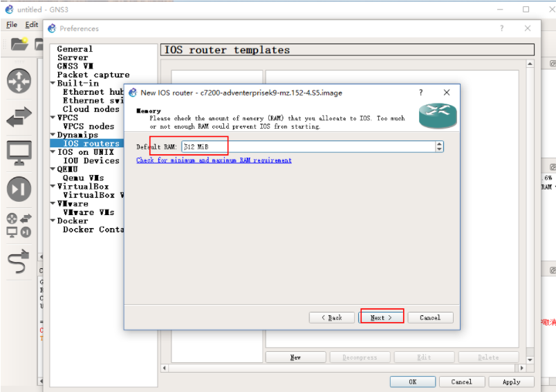Select Server in preferences tree
Viewport: 556px width, 392px height.
(x=73, y=57)
